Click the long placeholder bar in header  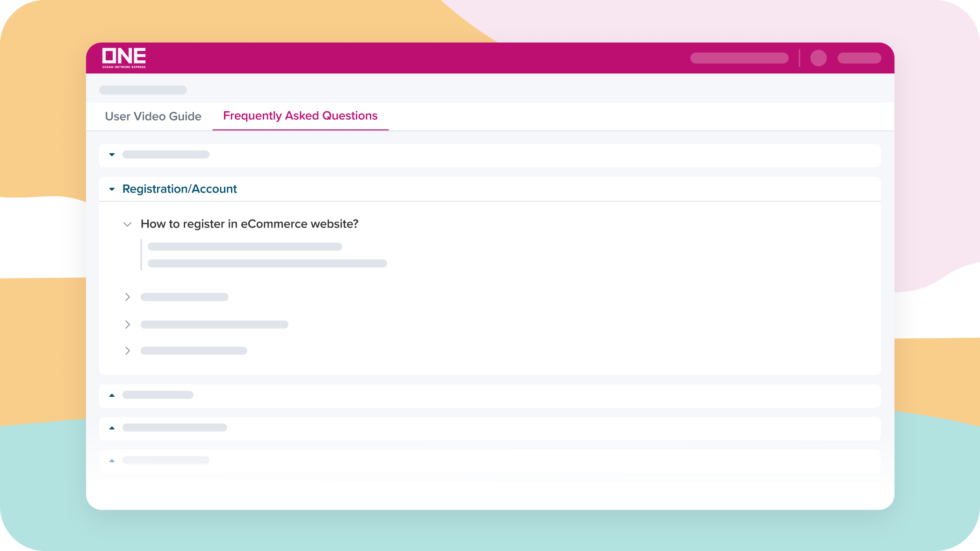(x=739, y=58)
